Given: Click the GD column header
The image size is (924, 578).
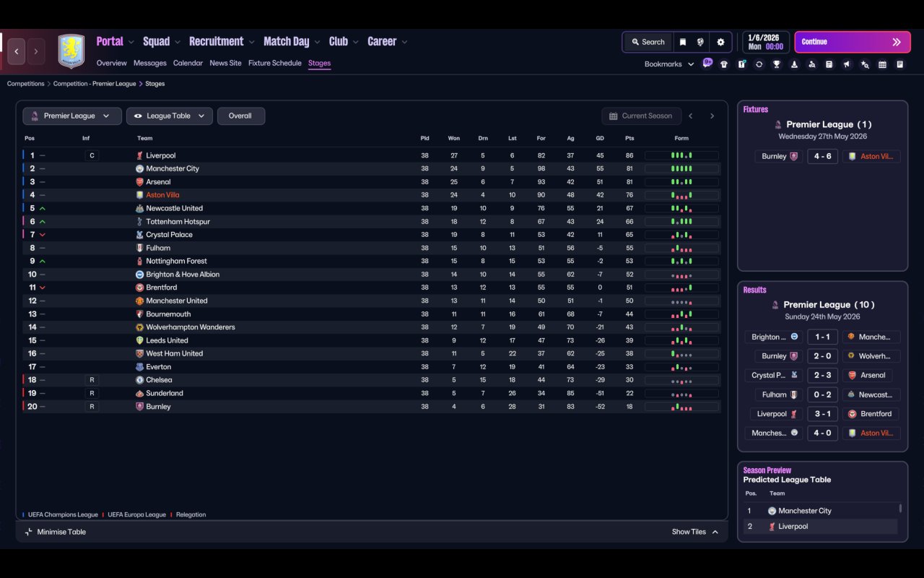Looking at the screenshot, I should 601,138.
